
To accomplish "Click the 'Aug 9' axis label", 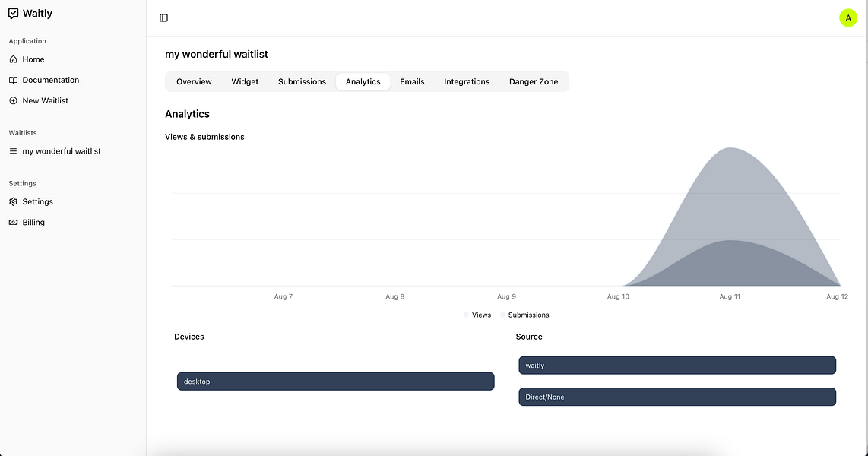I will point(506,296).
